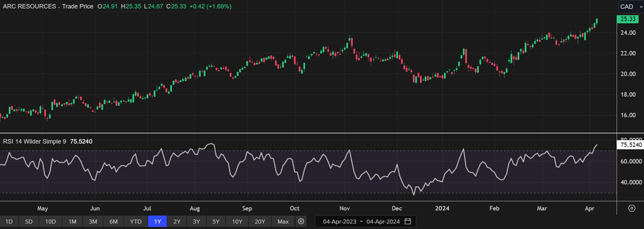Click the 25.33 current price label

(x=628, y=19)
